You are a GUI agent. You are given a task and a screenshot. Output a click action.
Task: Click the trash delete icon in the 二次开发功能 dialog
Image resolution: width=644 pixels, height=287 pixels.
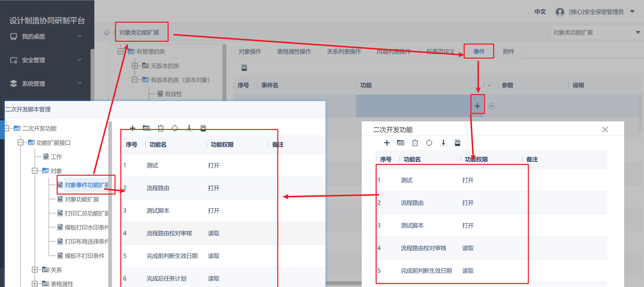(x=415, y=143)
